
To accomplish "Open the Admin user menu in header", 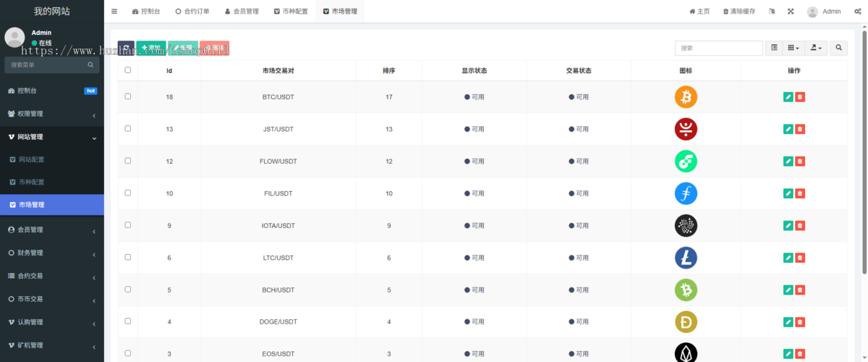I will click(x=824, y=12).
